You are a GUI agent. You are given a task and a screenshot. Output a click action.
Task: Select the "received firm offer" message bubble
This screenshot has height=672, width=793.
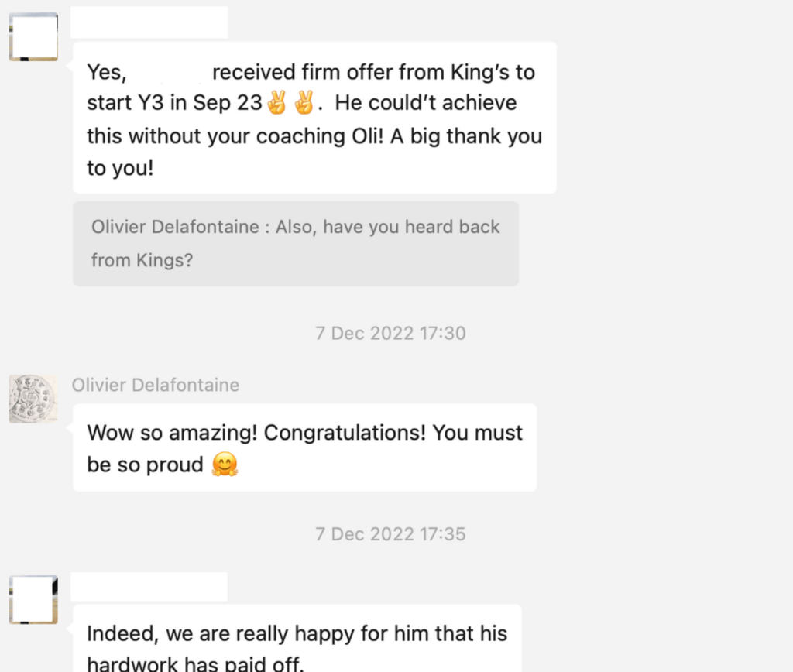(314, 118)
